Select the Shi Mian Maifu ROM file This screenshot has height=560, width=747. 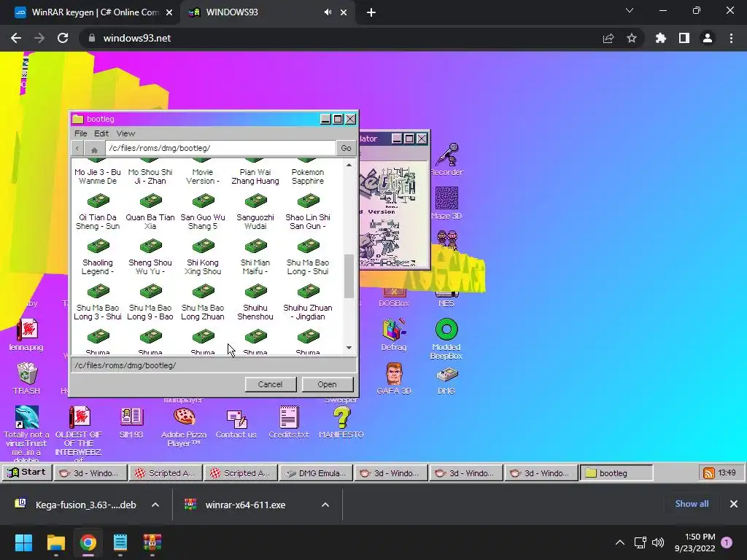[x=255, y=257]
